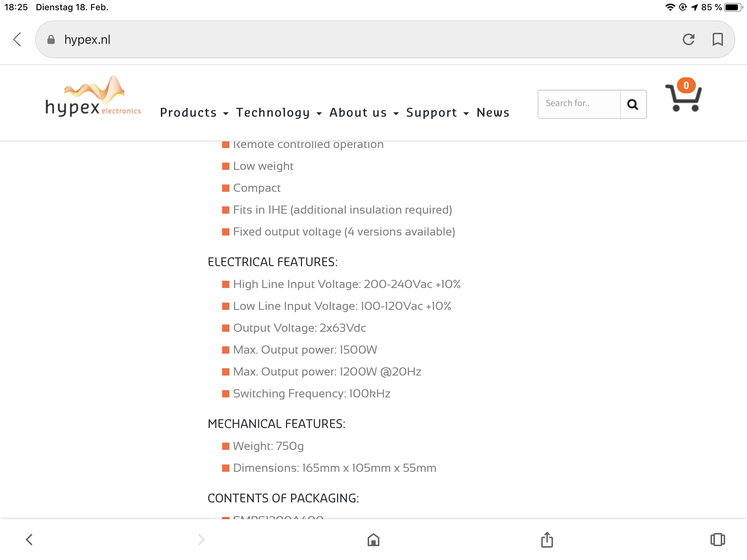Open the tabs overview icon
The image size is (747, 560).
717,540
